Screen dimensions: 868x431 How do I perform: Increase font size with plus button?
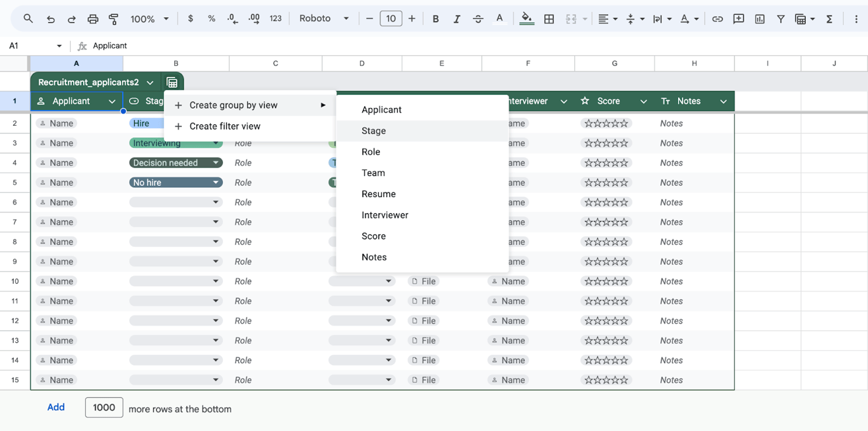pyautogui.click(x=412, y=19)
